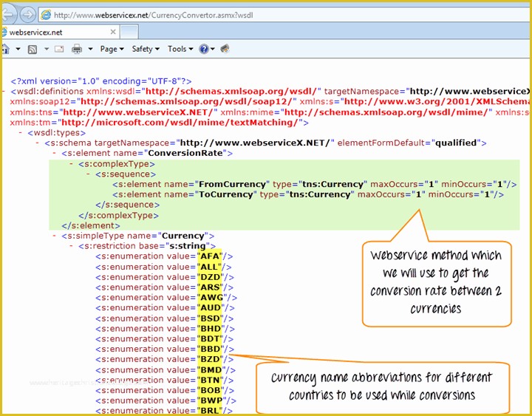
Task: Click the Print icon
Action: (77, 50)
